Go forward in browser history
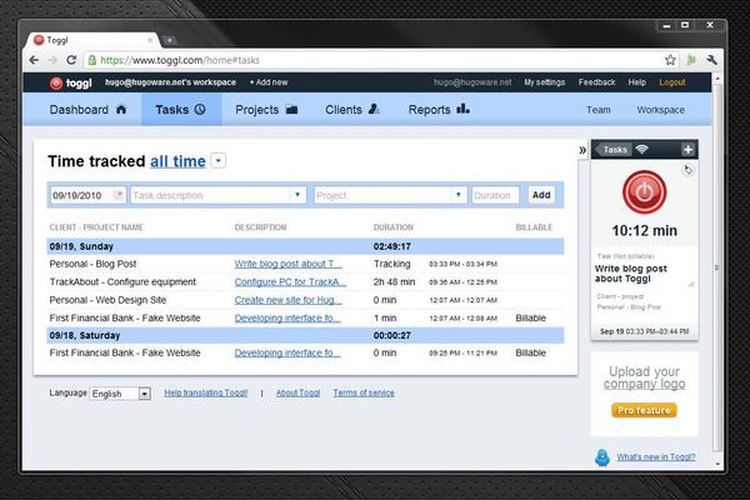The image size is (750, 500). point(53,60)
